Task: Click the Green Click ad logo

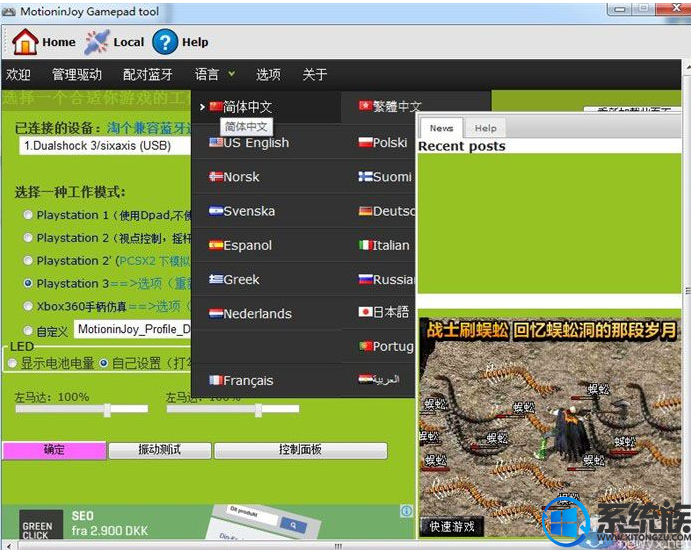Action: tap(41, 525)
